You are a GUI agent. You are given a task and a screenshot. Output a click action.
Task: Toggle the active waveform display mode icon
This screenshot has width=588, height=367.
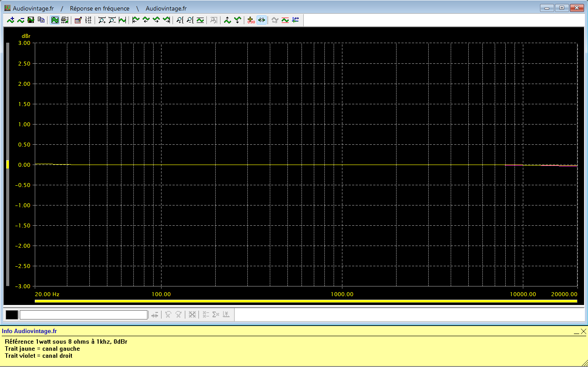click(x=55, y=20)
